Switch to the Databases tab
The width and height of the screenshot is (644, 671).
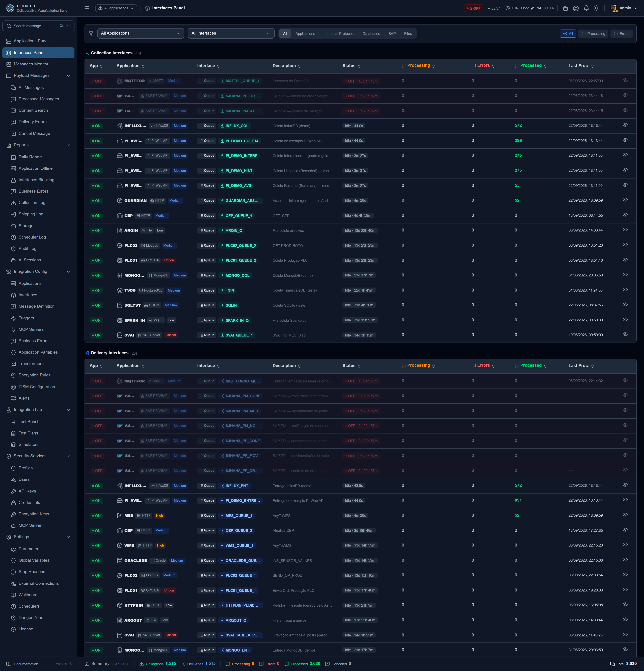click(x=371, y=34)
